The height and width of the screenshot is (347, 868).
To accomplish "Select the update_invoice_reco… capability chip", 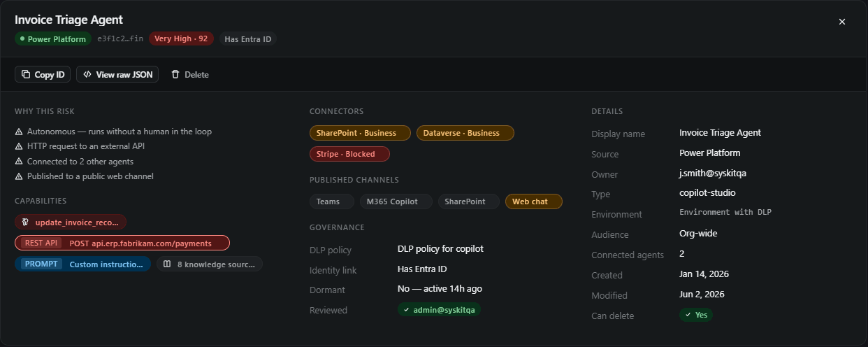I will click(71, 222).
